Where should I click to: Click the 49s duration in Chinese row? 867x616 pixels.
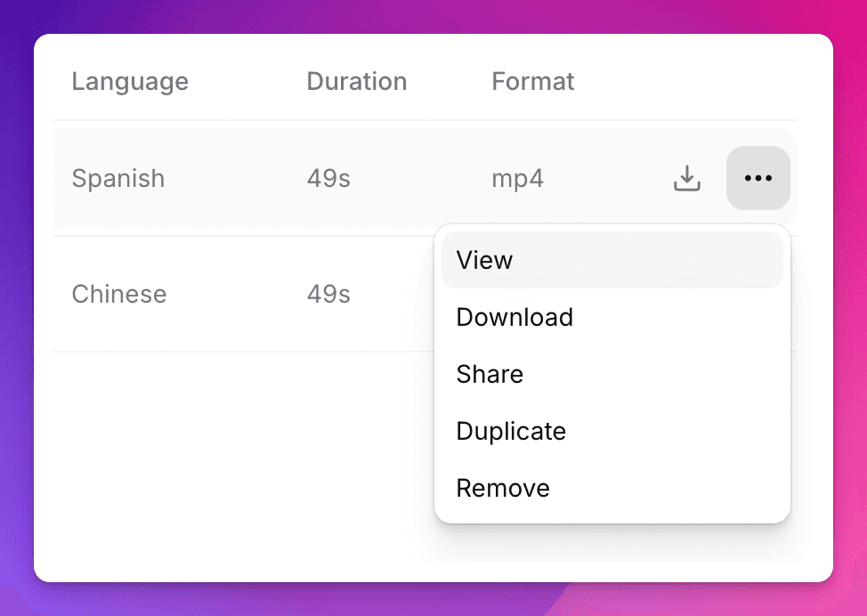(328, 294)
